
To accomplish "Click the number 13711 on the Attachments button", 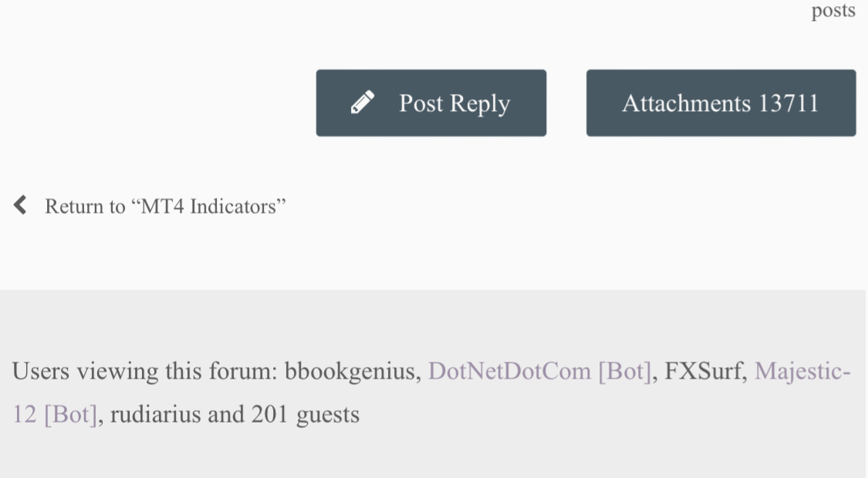I will point(788,103).
